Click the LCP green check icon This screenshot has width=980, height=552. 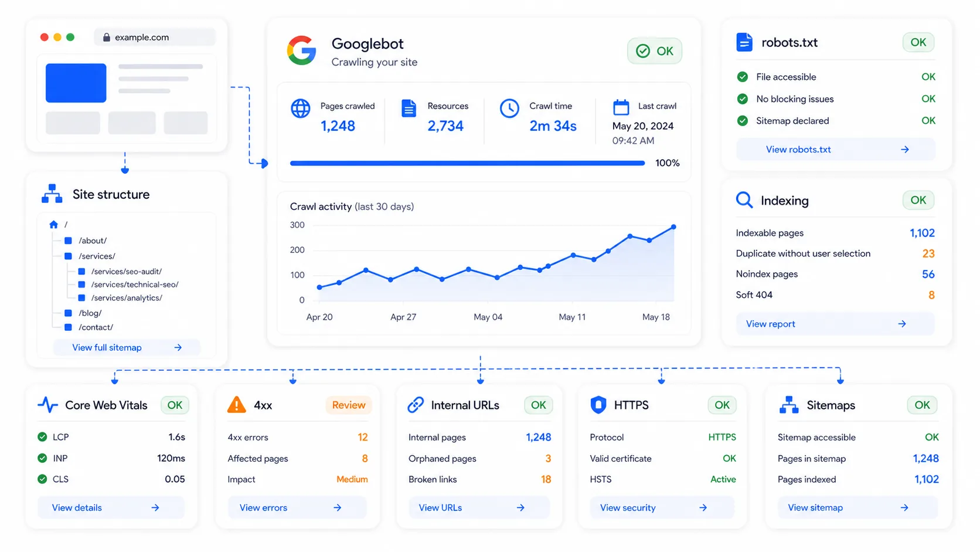coord(42,437)
